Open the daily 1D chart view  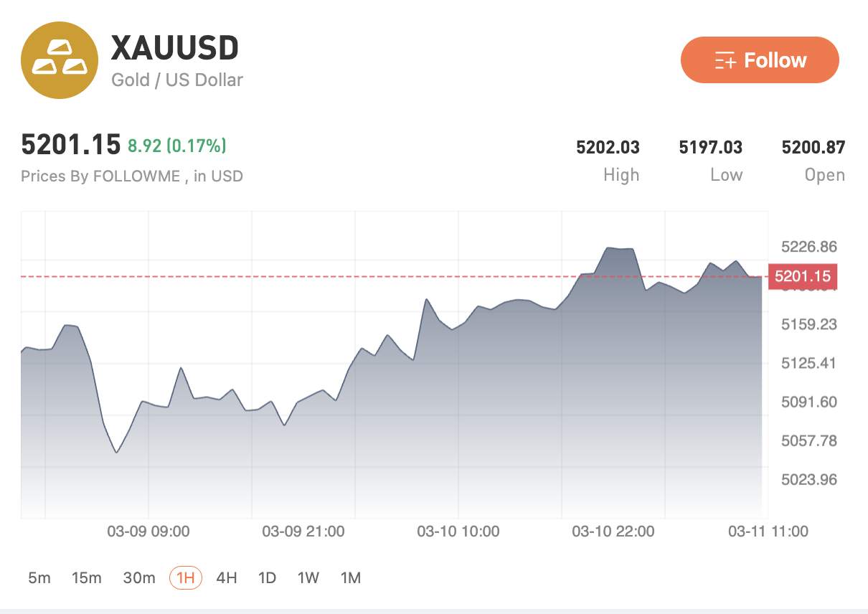[x=266, y=577]
